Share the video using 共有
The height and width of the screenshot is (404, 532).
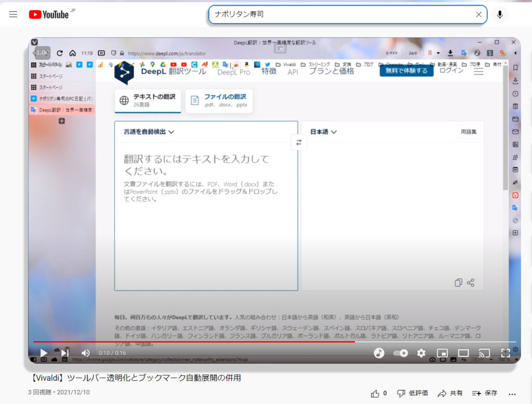pos(450,393)
